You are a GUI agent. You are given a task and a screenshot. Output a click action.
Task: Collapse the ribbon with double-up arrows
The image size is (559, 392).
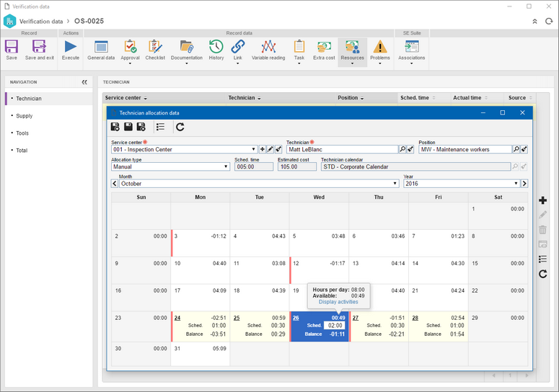(x=534, y=22)
